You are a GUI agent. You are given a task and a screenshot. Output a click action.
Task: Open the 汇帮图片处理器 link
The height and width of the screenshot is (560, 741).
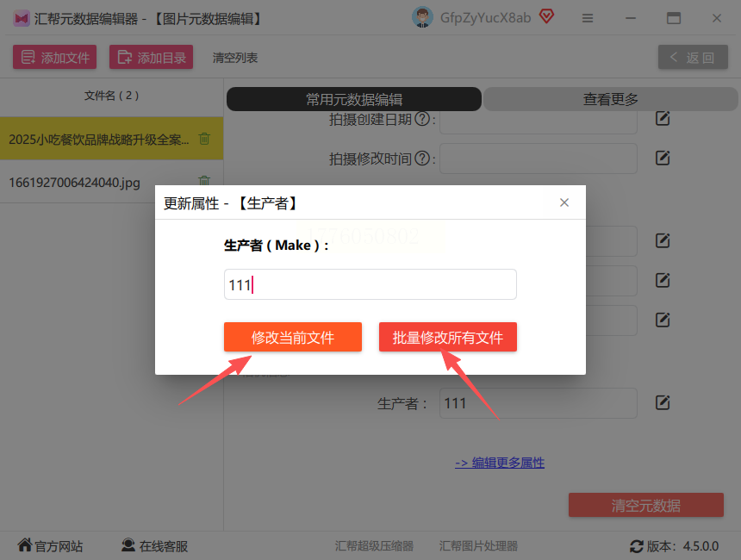tap(478, 546)
